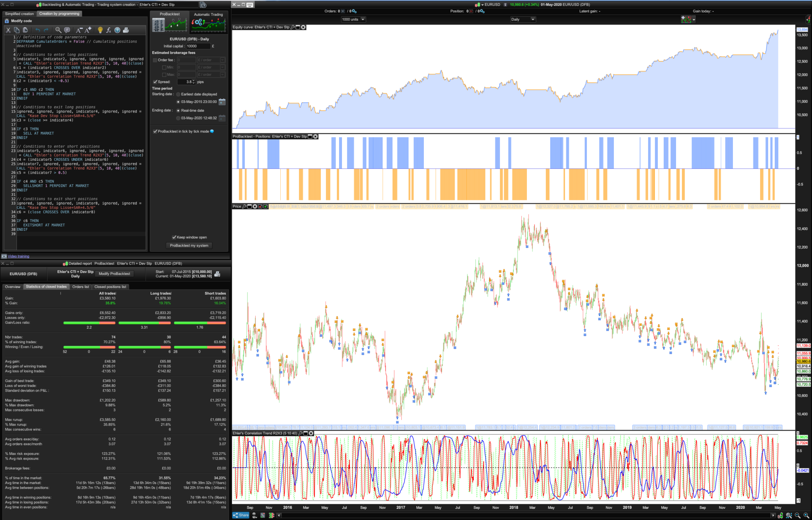Uncheck ProBacktest in tick by tick mode
Image resolution: width=812 pixels, height=520 pixels.
click(155, 131)
